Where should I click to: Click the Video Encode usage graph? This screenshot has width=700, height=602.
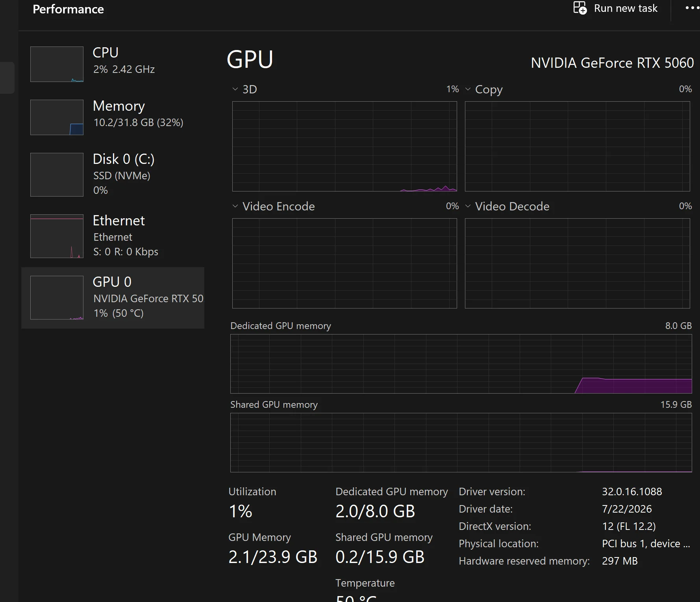344,263
